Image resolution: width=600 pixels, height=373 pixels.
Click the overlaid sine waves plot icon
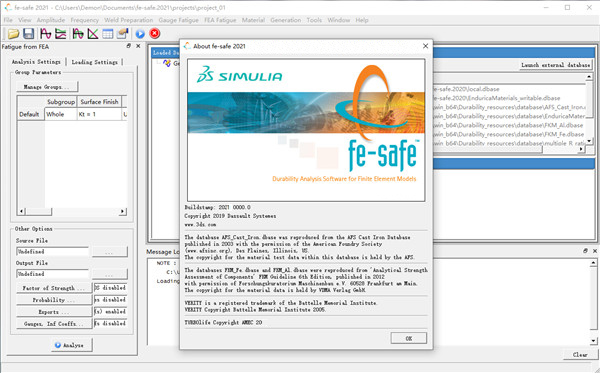tap(78, 34)
